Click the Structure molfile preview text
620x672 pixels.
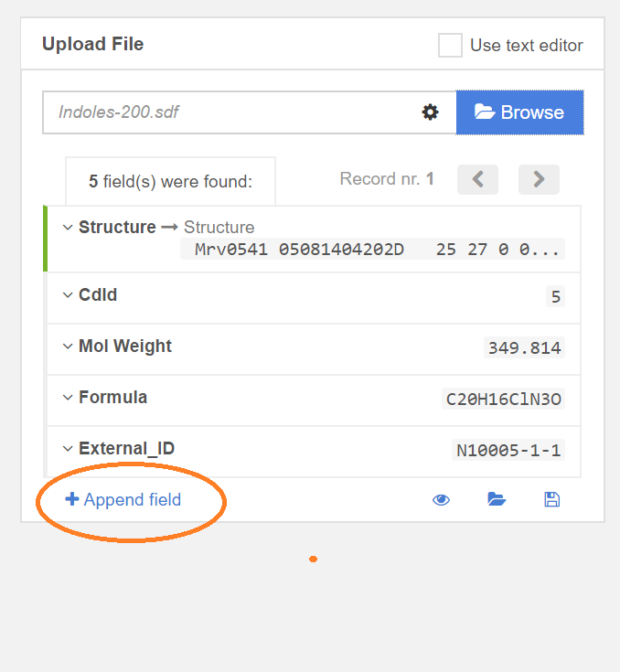[377, 249]
